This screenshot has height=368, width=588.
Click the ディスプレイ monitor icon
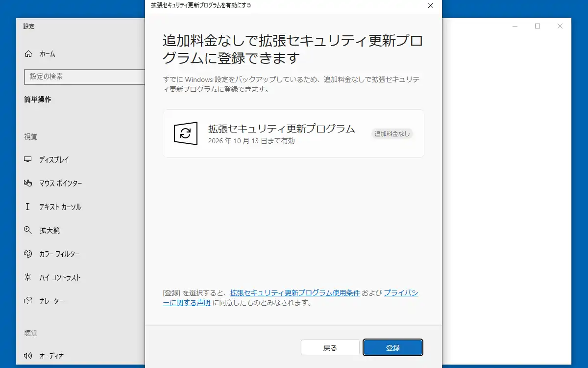tap(28, 160)
